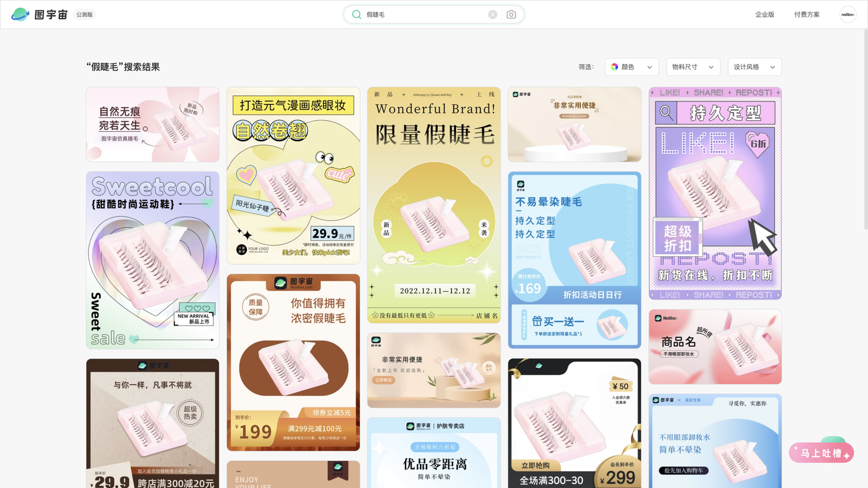Open the 商品名 template
This screenshot has height=488, width=868.
coord(715,347)
